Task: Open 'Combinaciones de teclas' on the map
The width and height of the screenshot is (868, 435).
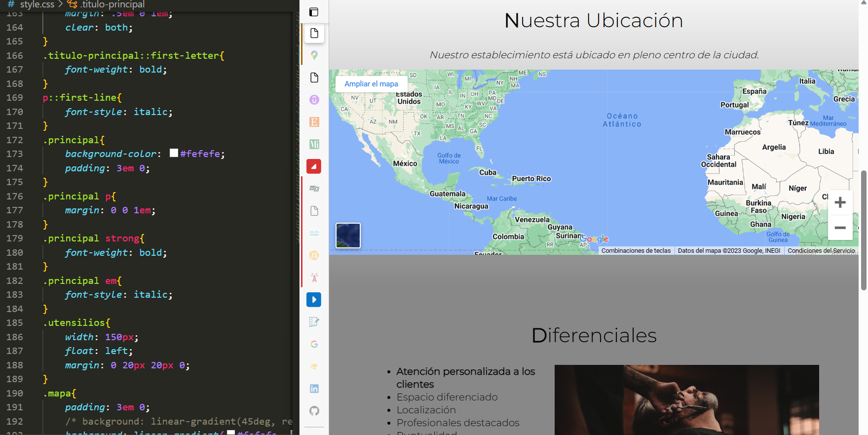Action: (x=636, y=251)
